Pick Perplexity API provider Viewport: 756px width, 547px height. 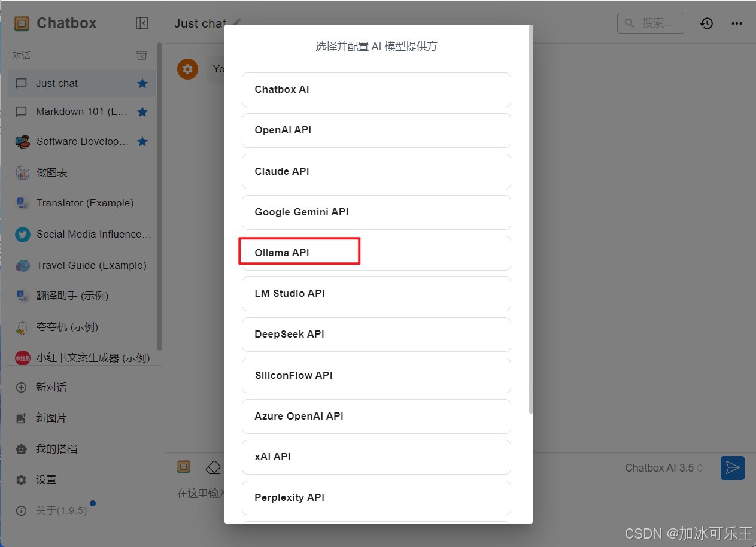tap(376, 497)
